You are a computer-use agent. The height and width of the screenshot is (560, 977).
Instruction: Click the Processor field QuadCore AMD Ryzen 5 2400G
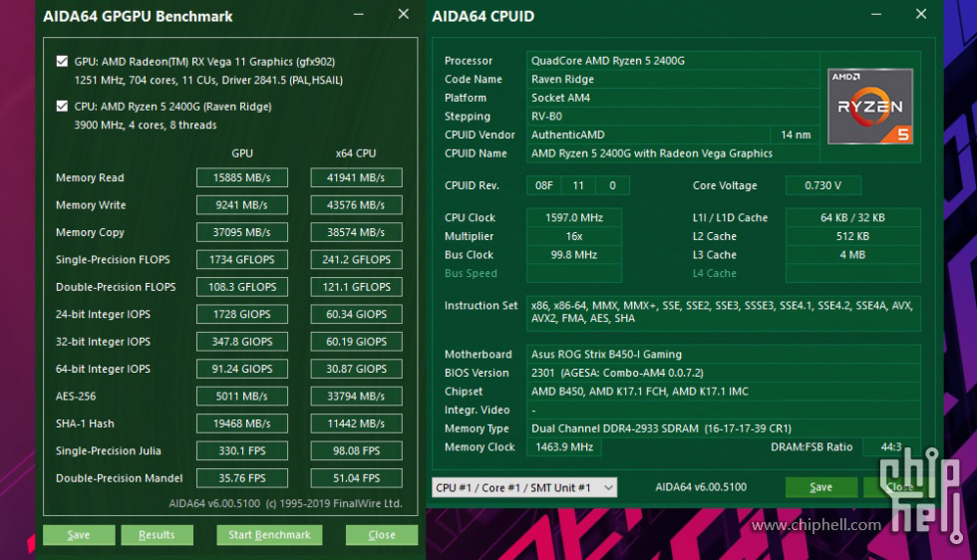click(x=673, y=61)
